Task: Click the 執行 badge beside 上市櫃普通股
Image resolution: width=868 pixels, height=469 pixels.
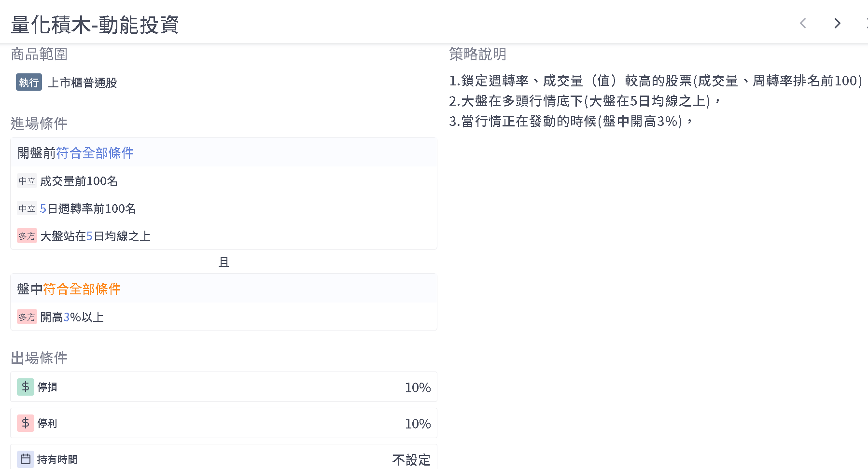Action: click(x=29, y=83)
